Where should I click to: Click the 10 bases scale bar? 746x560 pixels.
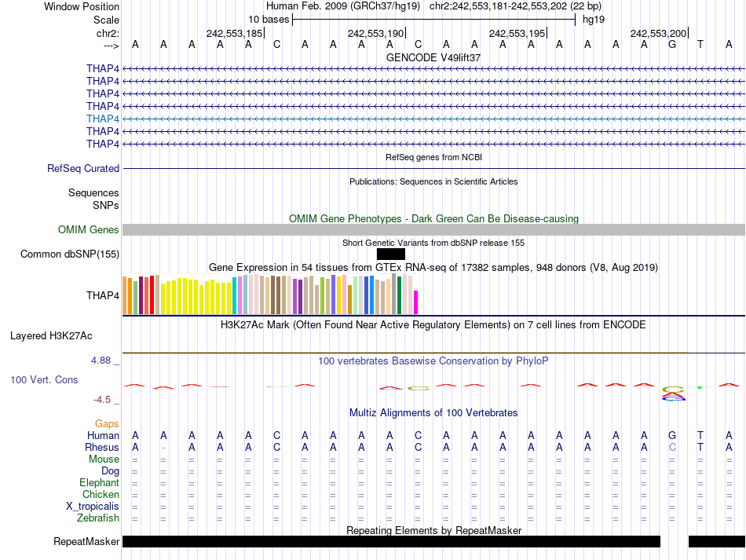[433, 19]
